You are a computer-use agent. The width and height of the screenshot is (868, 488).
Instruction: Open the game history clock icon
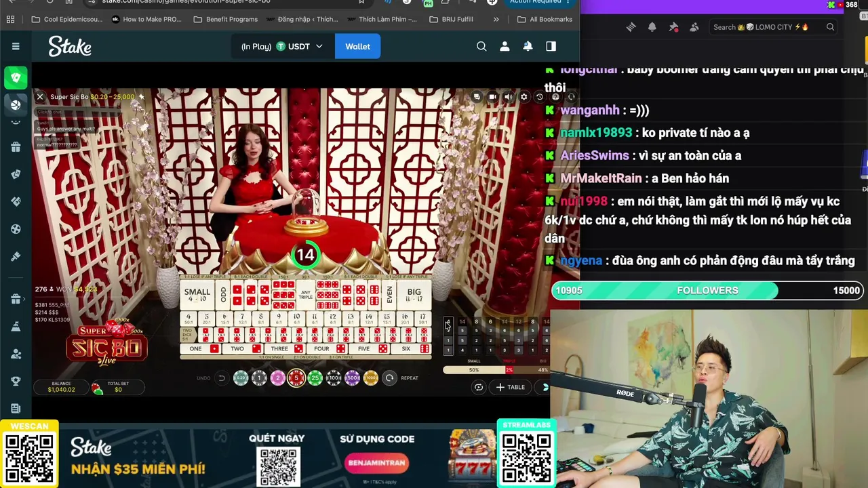click(540, 97)
